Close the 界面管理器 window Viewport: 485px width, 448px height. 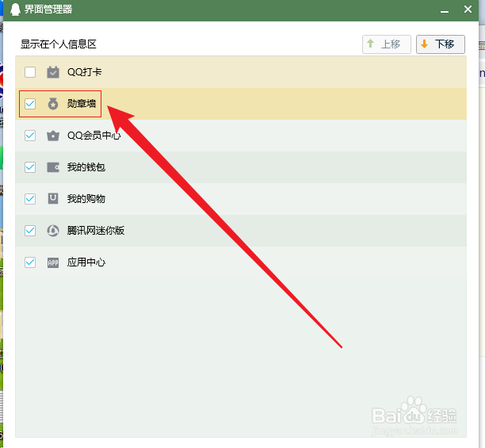point(468,10)
